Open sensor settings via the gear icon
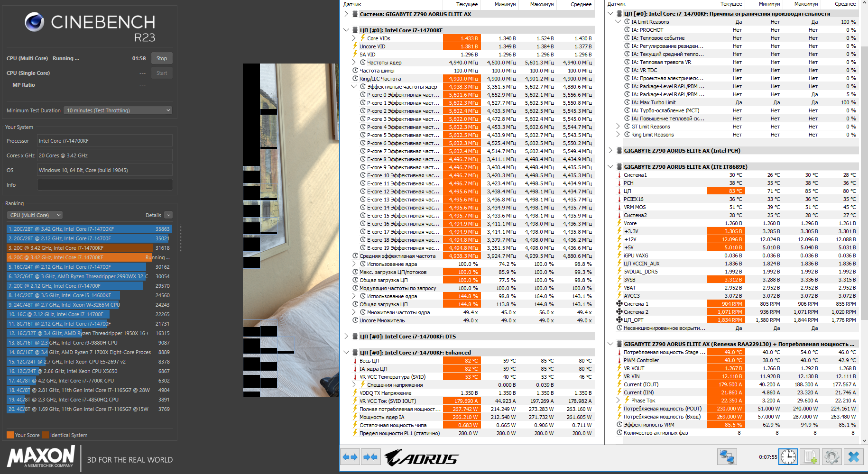The width and height of the screenshot is (868, 474). (x=831, y=457)
